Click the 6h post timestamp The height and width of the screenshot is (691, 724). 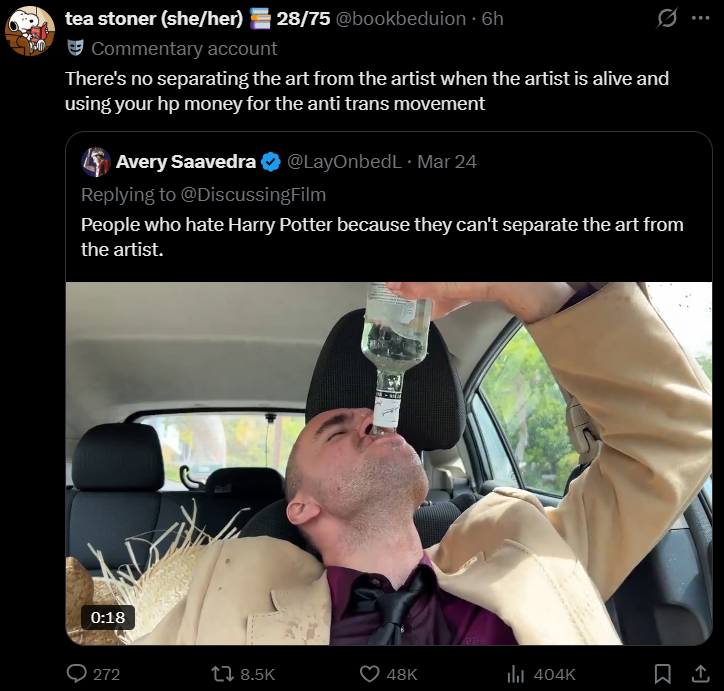click(492, 19)
